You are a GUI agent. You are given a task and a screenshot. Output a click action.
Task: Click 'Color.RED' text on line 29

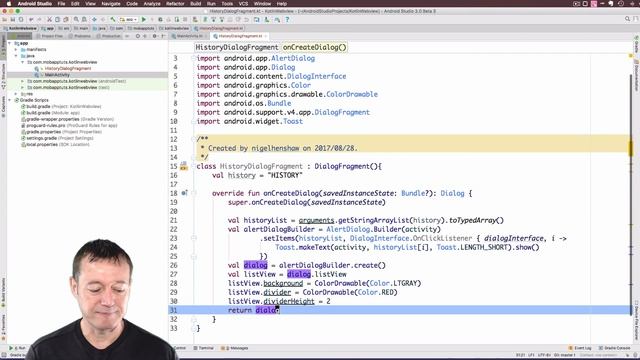coord(375,292)
